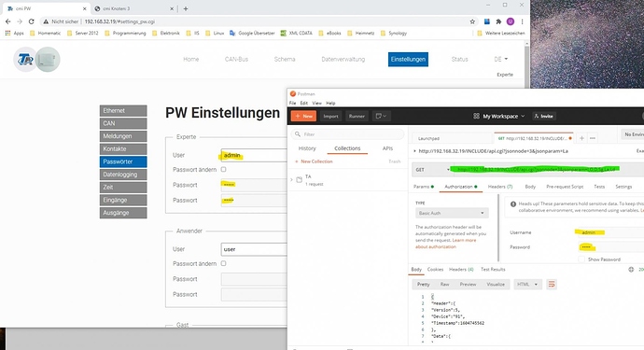
Task: Enable Show Password checkbox in Postman
Action: tap(581, 259)
